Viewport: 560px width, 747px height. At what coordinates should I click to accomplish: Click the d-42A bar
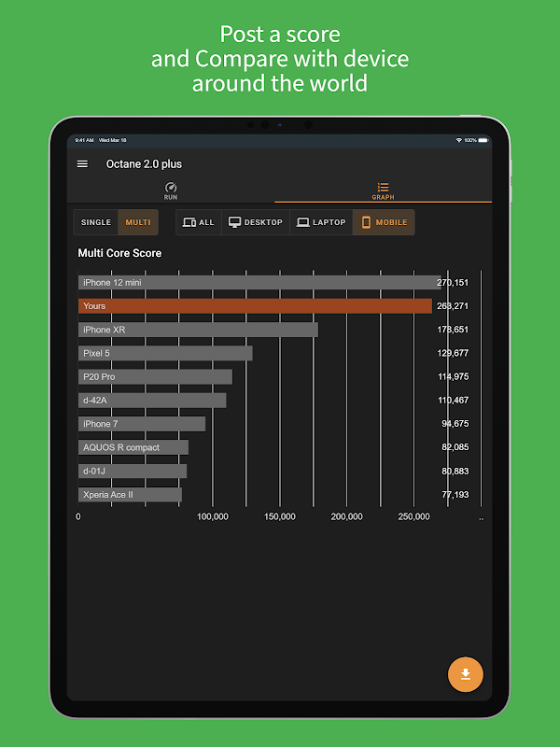[x=152, y=401]
